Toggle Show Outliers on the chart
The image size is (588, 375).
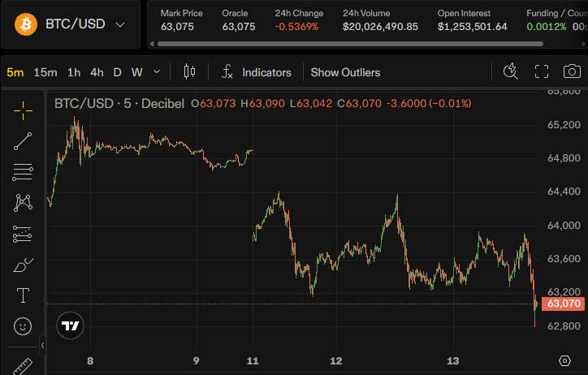tap(345, 72)
